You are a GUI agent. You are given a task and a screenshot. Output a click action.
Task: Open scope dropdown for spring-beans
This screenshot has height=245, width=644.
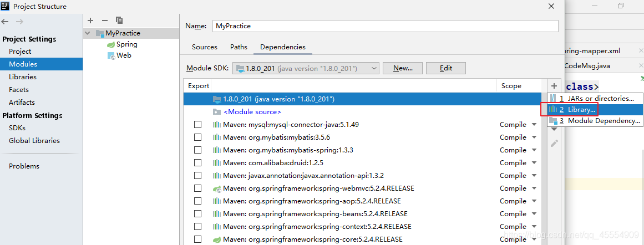pyautogui.click(x=534, y=214)
